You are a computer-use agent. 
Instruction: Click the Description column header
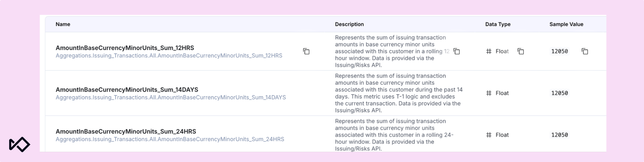pos(349,24)
